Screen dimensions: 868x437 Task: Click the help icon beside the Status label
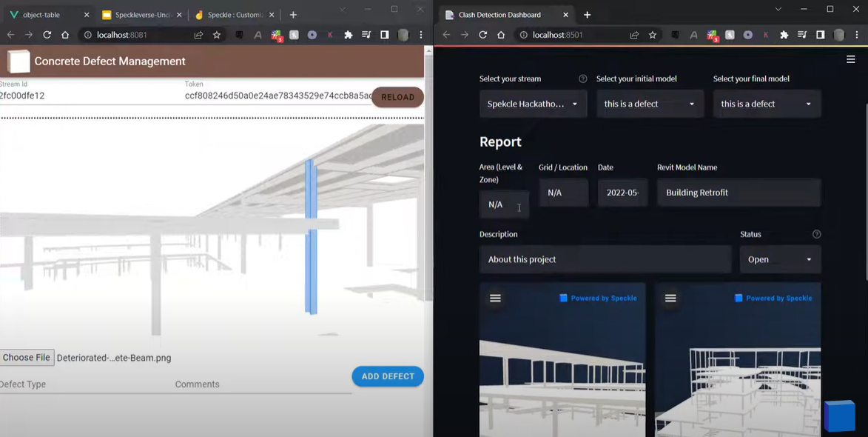click(x=816, y=234)
